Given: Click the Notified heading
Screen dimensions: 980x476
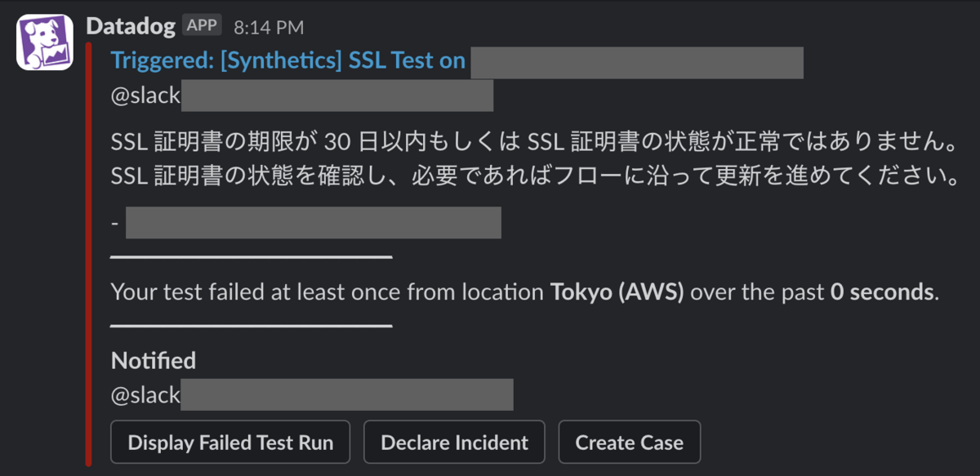Looking at the screenshot, I should tap(154, 360).
